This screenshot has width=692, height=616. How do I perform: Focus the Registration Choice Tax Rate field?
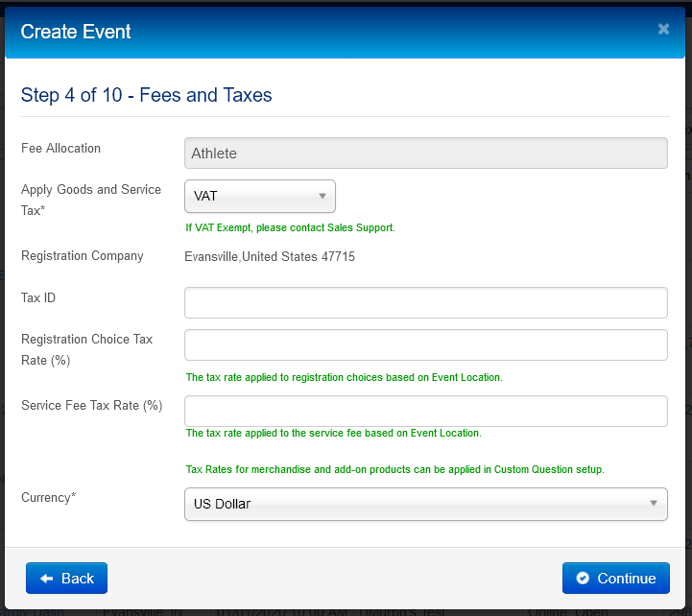[x=426, y=344]
